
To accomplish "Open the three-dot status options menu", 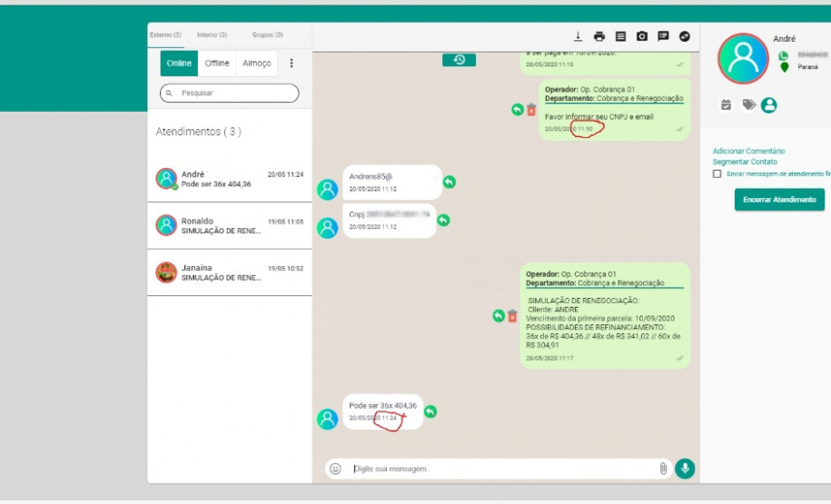I will pyautogui.click(x=291, y=63).
